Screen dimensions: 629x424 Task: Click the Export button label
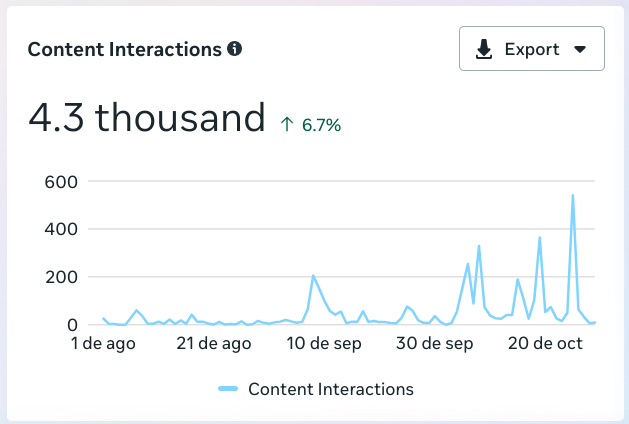[x=531, y=49]
